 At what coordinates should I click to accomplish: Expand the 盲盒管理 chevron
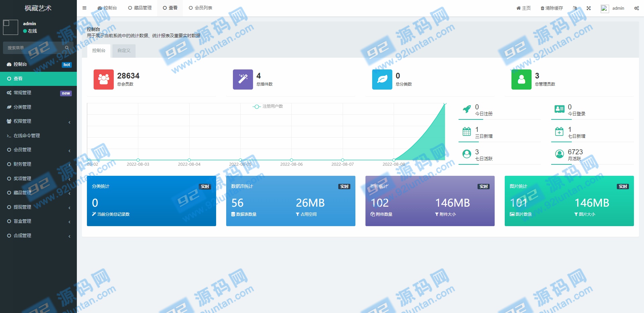[x=69, y=222]
